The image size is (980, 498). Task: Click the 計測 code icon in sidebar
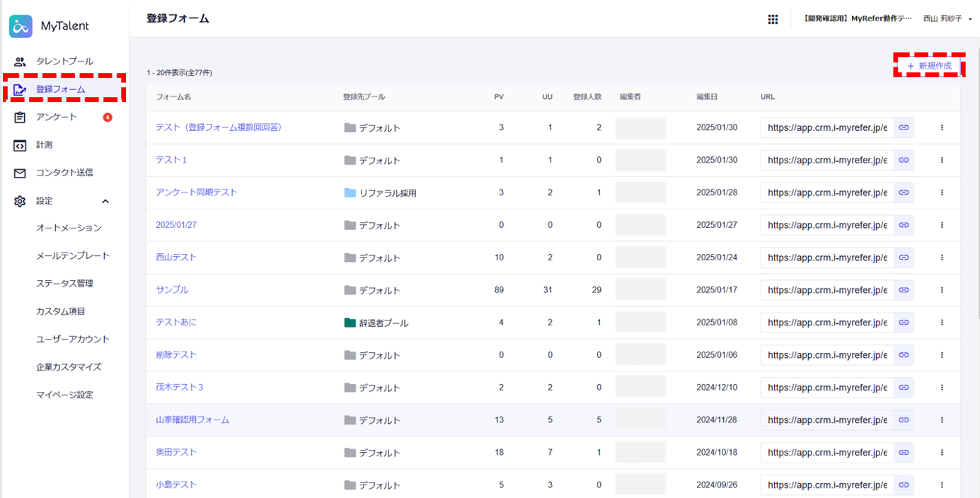[x=20, y=145]
